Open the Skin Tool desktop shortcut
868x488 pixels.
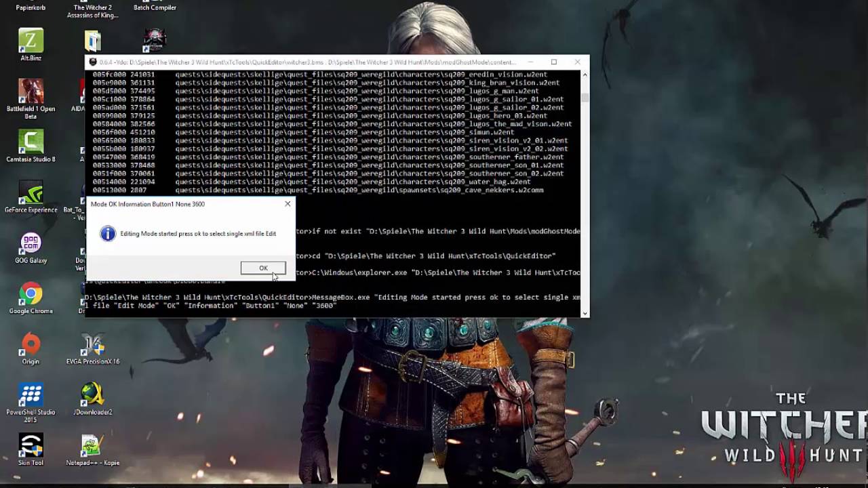tap(31, 449)
